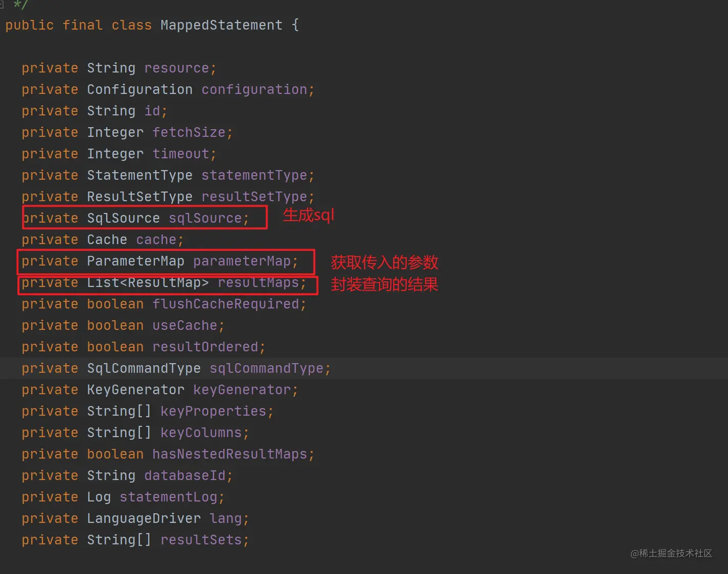Click the red annotation '封装查询的结果'
Viewport: 728px width, 574px height.
coord(384,284)
